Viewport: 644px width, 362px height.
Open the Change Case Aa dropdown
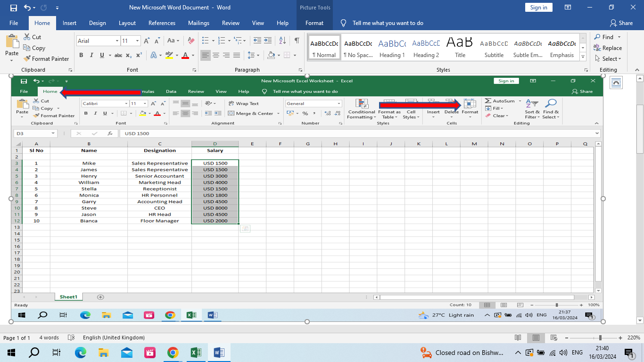tap(173, 41)
